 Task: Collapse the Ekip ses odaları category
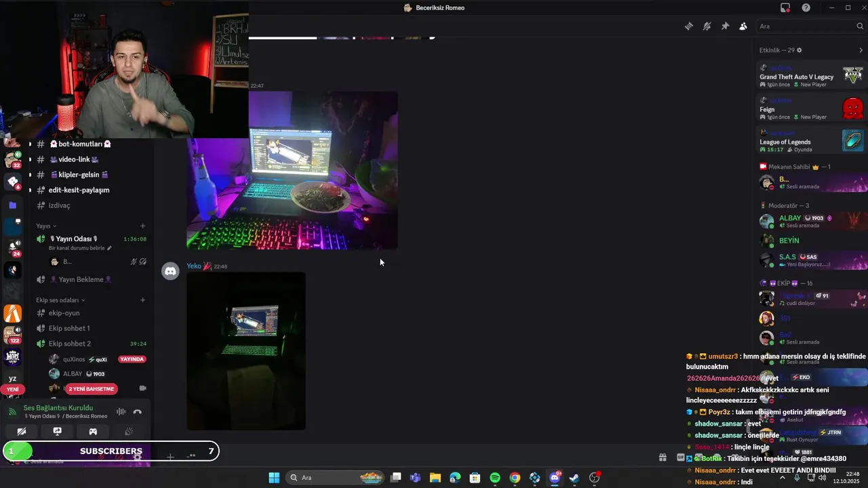click(60, 300)
